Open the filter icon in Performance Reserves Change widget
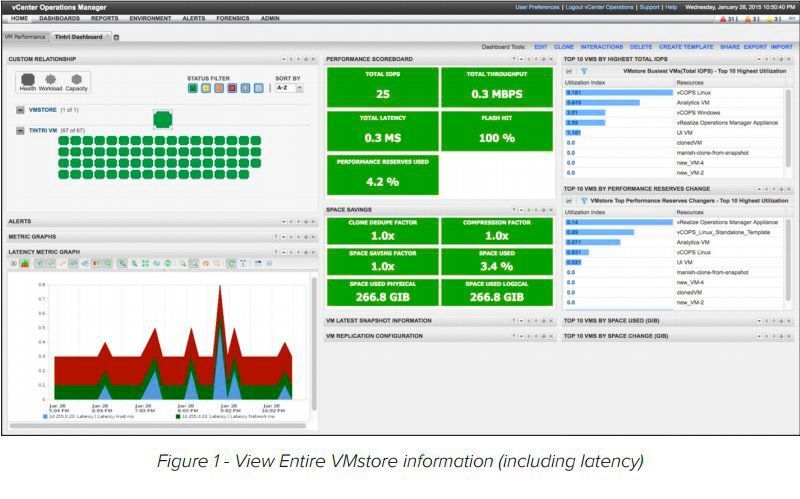This screenshot has width=800, height=499. click(584, 201)
